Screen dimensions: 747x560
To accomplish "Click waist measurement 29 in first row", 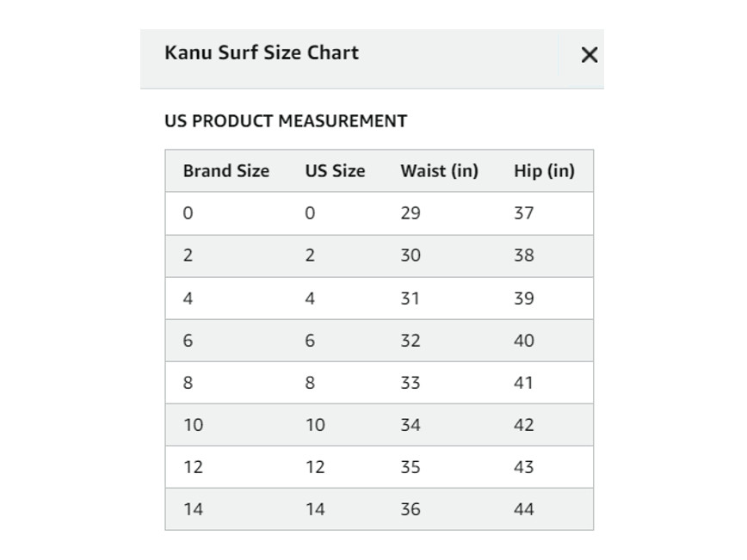I will pos(411,213).
